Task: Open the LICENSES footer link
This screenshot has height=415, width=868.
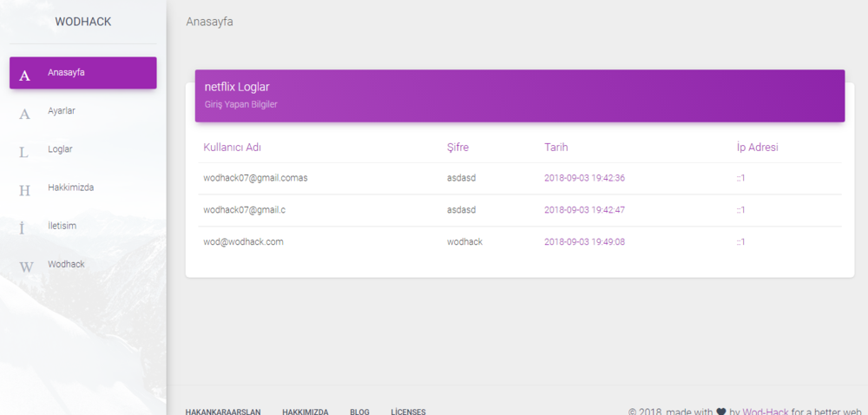Action: 408,412
